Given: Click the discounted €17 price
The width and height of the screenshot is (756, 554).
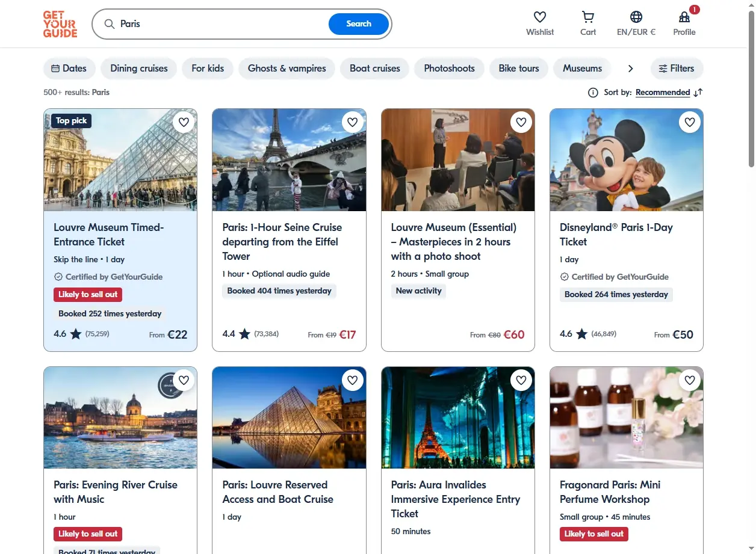Looking at the screenshot, I should [x=347, y=334].
